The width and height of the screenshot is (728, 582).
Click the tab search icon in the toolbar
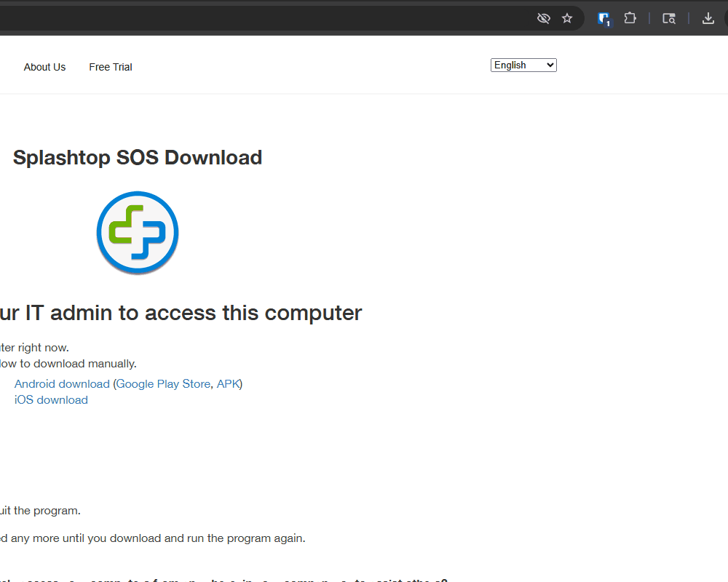tap(669, 18)
